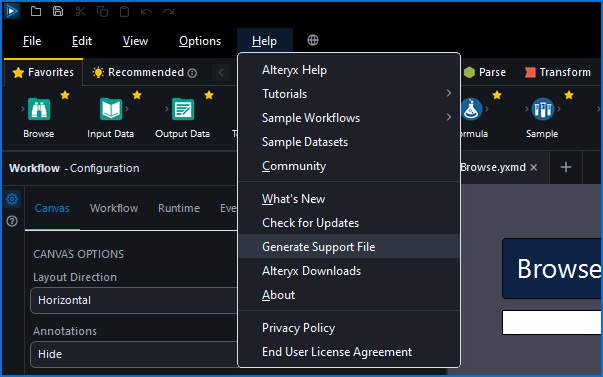Close the Help menu
Viewport: 603px width, 377px height.
[x=265, y=41]
